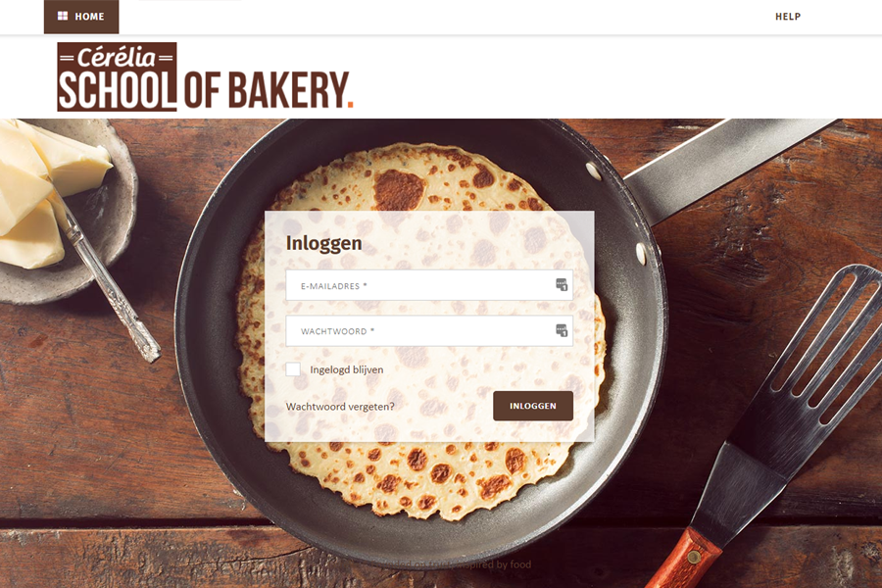Screen dimensions: 882x588
Task: Click the 'inspired by food' footer text
Action: pyautogui.click(x=493, y=563)
